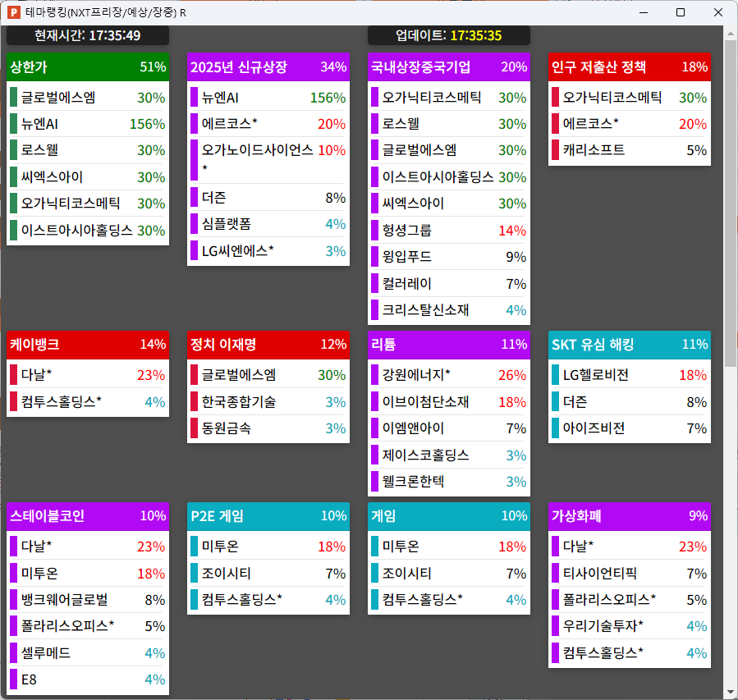
Task: Click the 캐리소프트 row
Action: [x=630, y=150]
